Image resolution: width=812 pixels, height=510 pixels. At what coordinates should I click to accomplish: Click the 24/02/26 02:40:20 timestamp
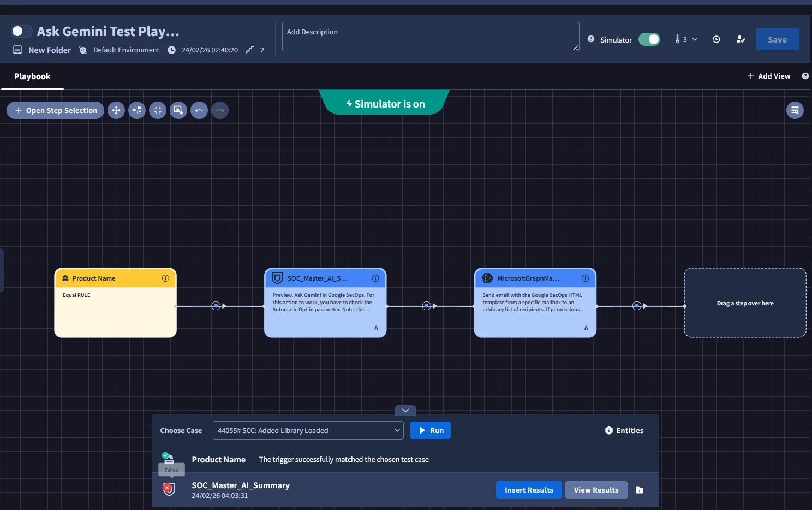click(x=210, y=50)
